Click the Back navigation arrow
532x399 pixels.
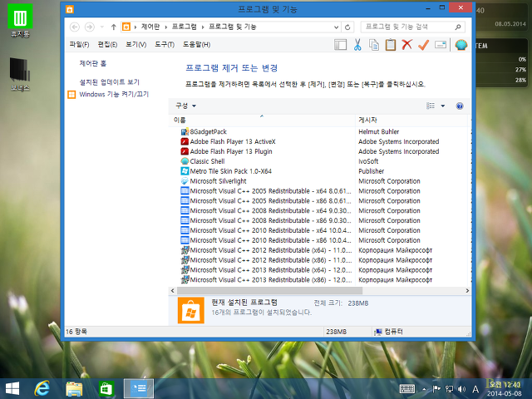click(x=75, y=27)
